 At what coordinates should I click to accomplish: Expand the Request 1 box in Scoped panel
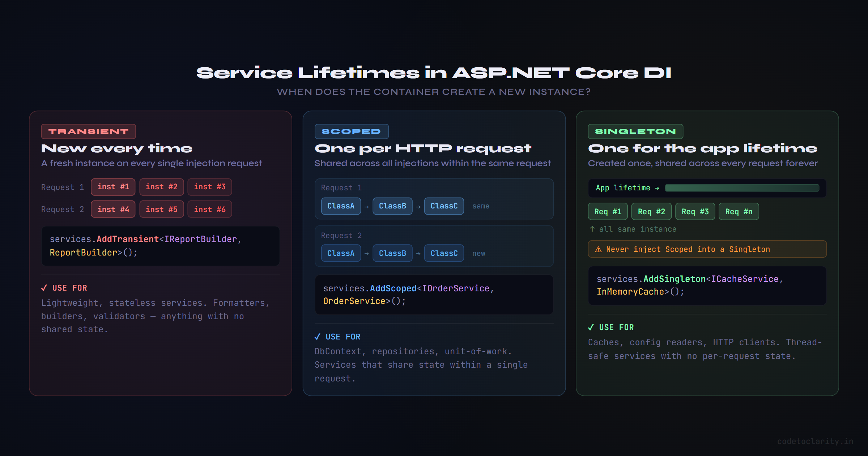[434, 199]
